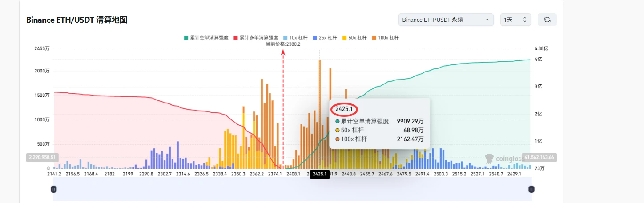Click the 2199 x-axis label
Viewport: 644px width, 203px height.
128,174
